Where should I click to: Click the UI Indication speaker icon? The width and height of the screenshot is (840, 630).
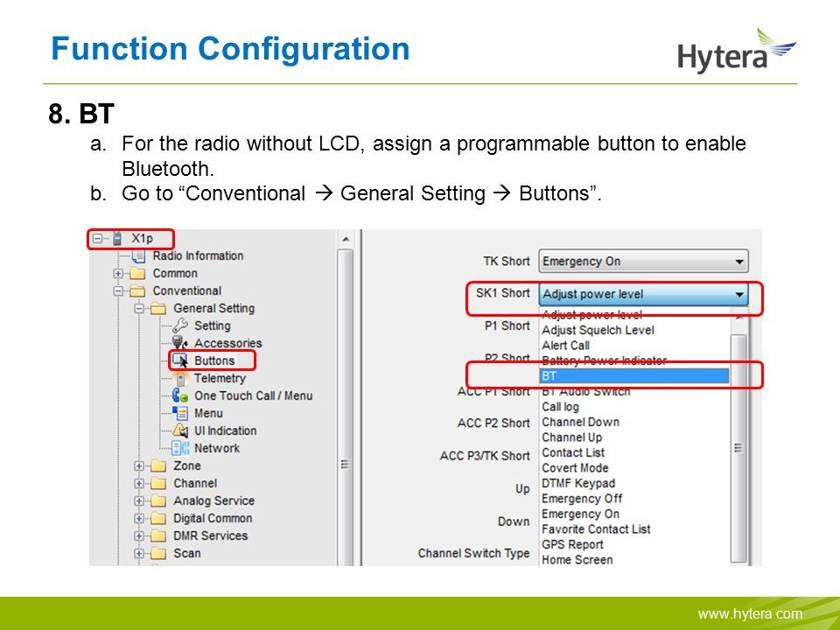(180, 430)
